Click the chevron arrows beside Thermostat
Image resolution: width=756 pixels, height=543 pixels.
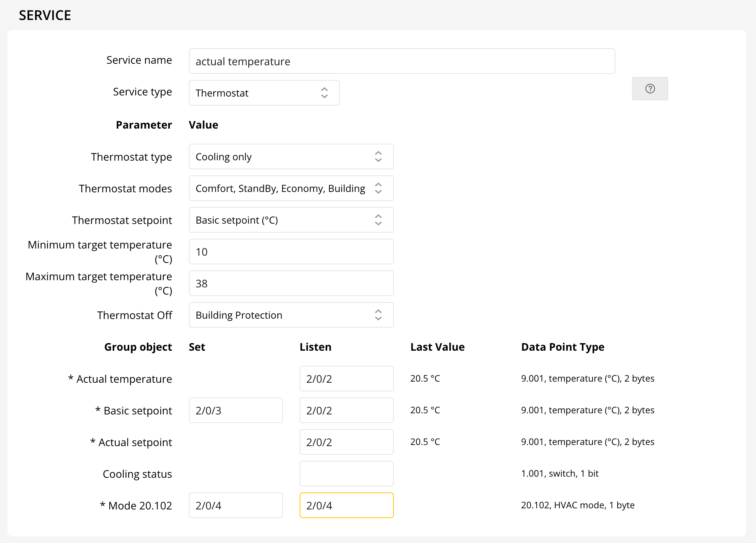pyautogui.click(x=324, y=93)
